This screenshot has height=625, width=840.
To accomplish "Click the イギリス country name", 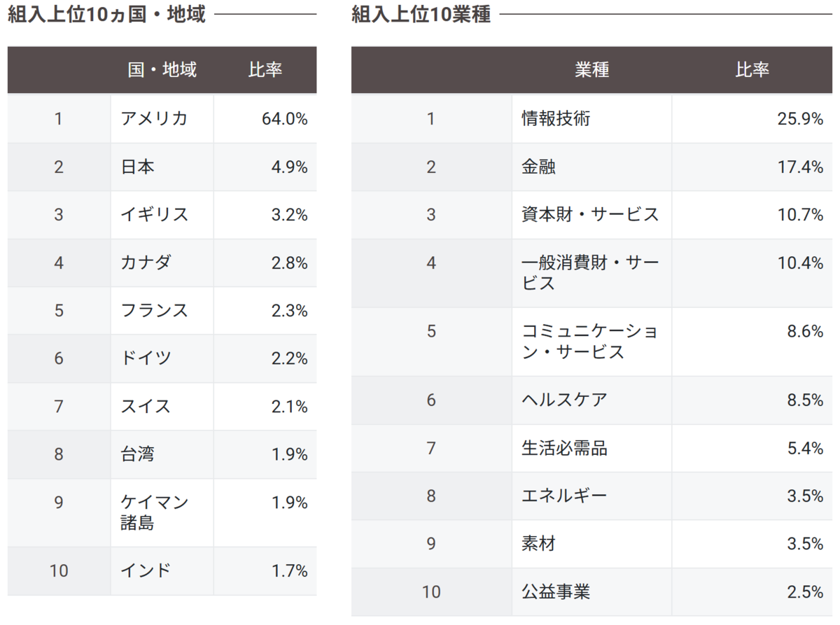I will [154, 215].
